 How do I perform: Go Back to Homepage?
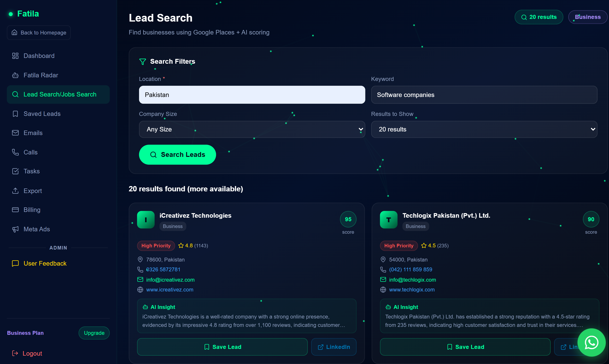[39, 33]
